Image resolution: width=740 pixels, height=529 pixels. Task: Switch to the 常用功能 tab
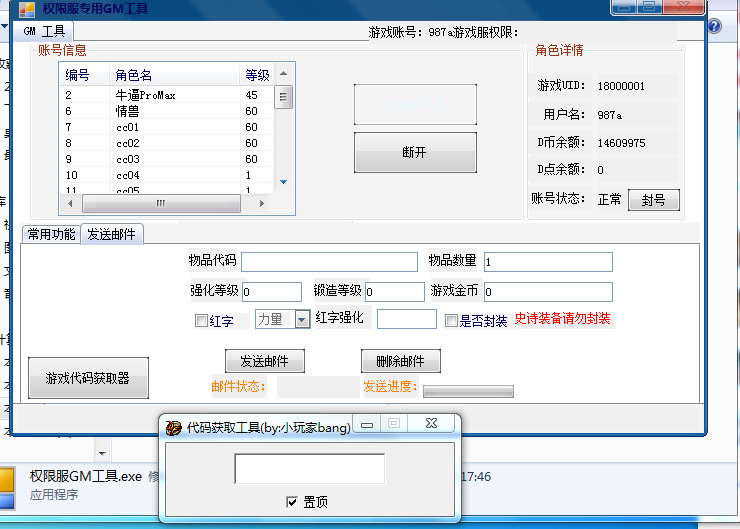51,234
